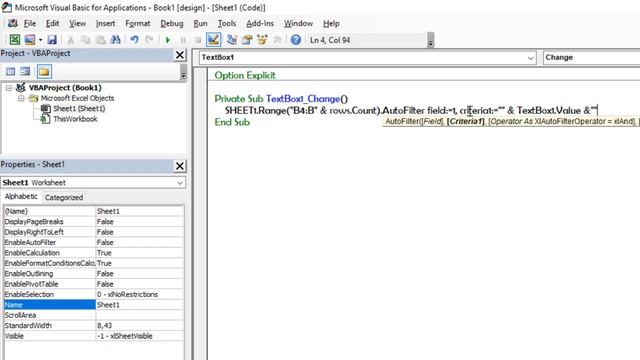640x360 pixels.
Task: Open Find with the binoculars icon
Action: (x=116, y=40)
